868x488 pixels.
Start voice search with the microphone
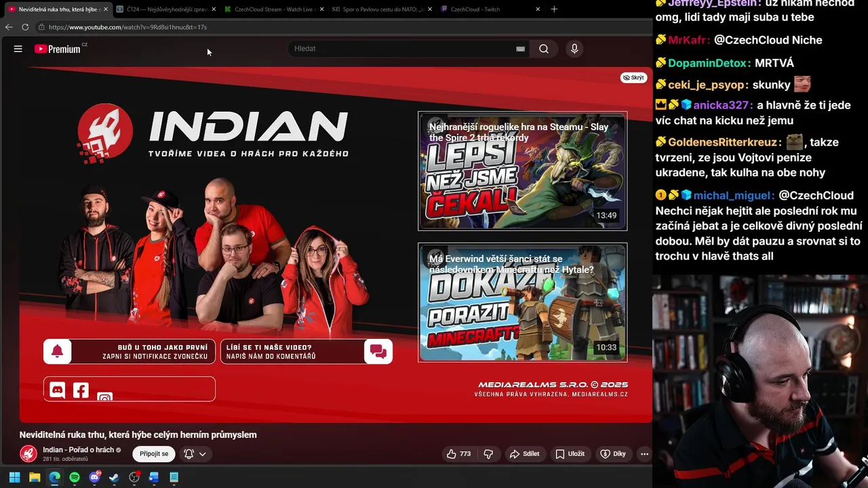pos(574,49)
